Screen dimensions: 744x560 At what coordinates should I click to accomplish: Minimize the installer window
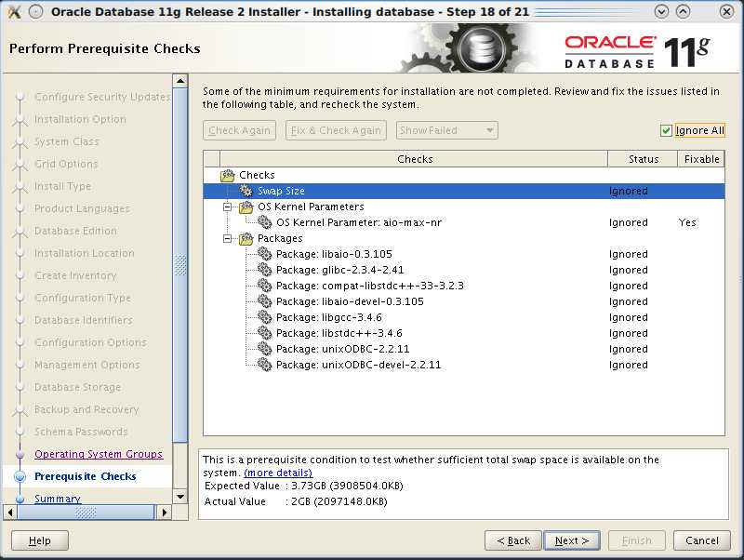(661, 11)
